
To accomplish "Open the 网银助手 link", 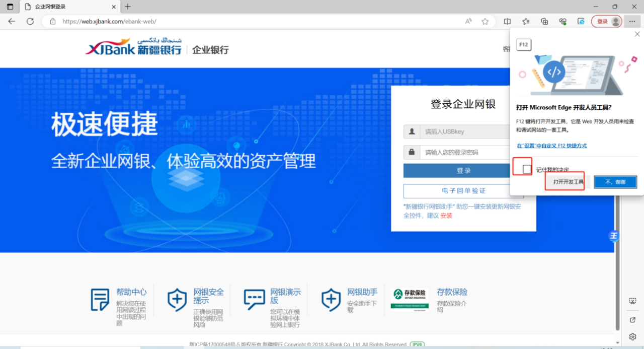I will coord(362,292).
